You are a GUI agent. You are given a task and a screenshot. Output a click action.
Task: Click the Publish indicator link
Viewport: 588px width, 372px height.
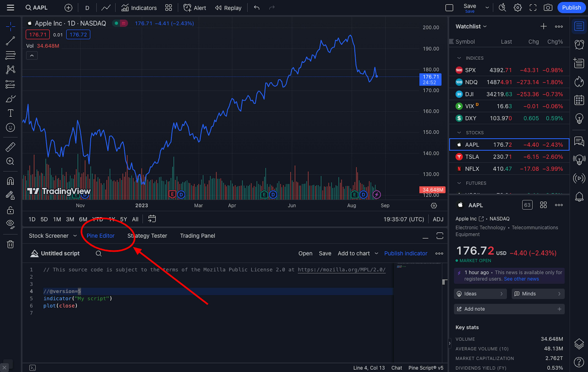point(406,253)
